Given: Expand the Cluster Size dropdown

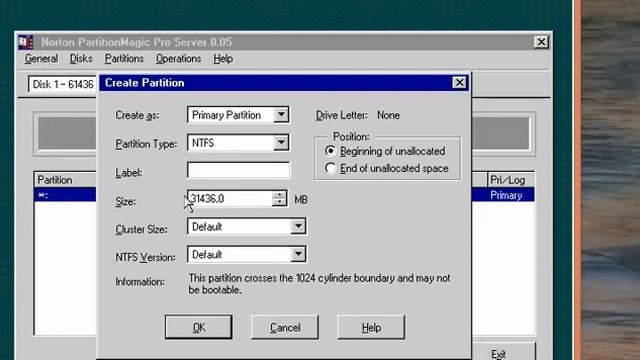Looking at the screenshot, I should coord(298,227).
